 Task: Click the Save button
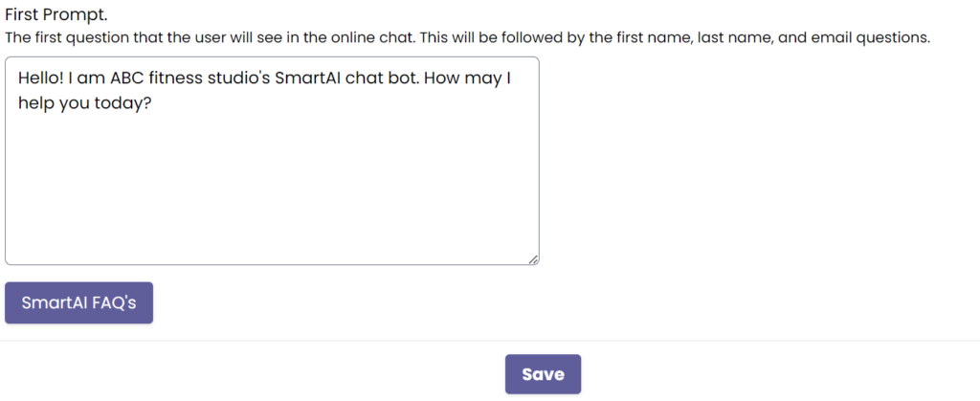(543, 374)
